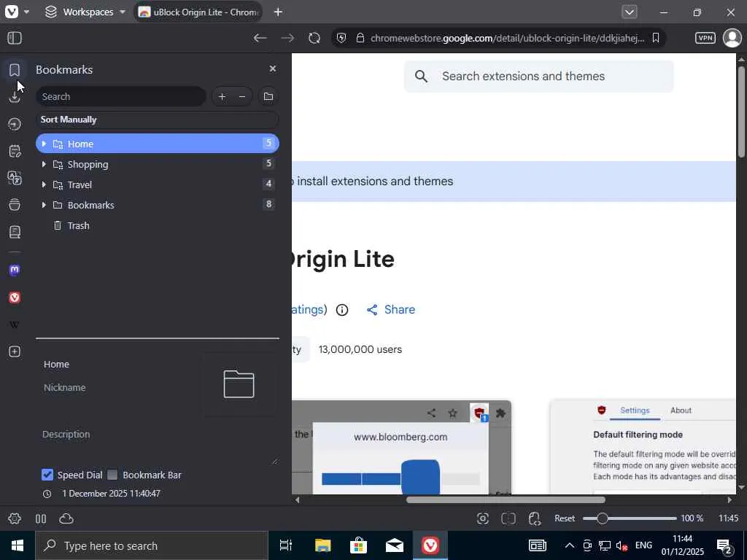Select the uBlock Origin Lite tab
Image resolution: width=747 pixels, height=560 pixels.
coord(198,12)
